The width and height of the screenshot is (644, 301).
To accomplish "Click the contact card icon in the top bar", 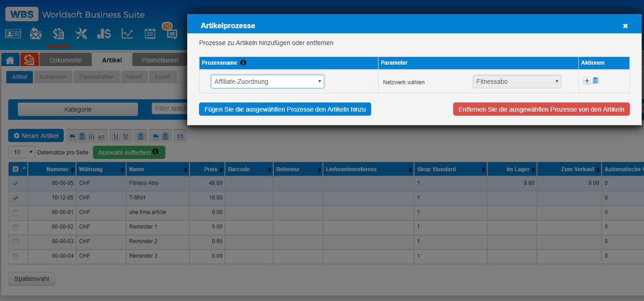I will 13,33.
